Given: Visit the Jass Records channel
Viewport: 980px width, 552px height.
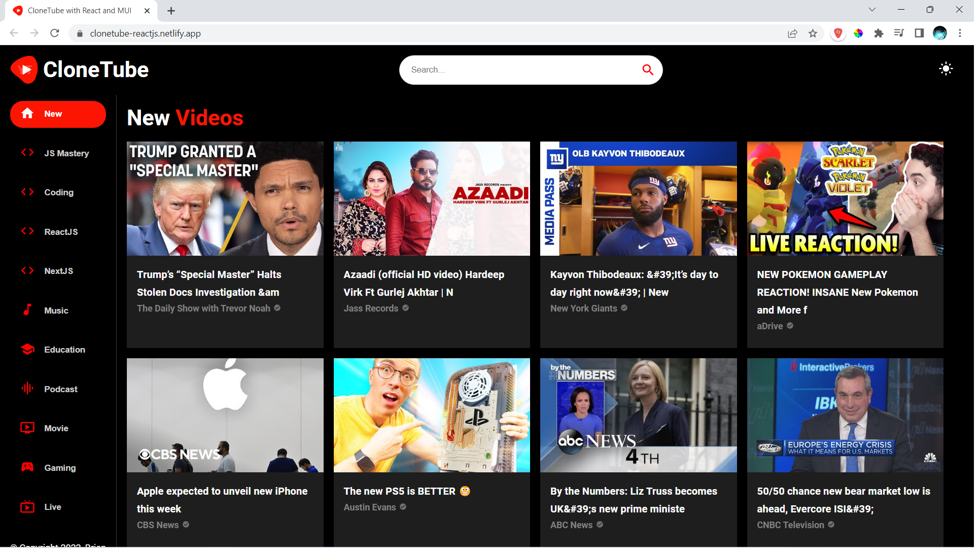Looking at the screenshot, I should click(x=373, y=310).
